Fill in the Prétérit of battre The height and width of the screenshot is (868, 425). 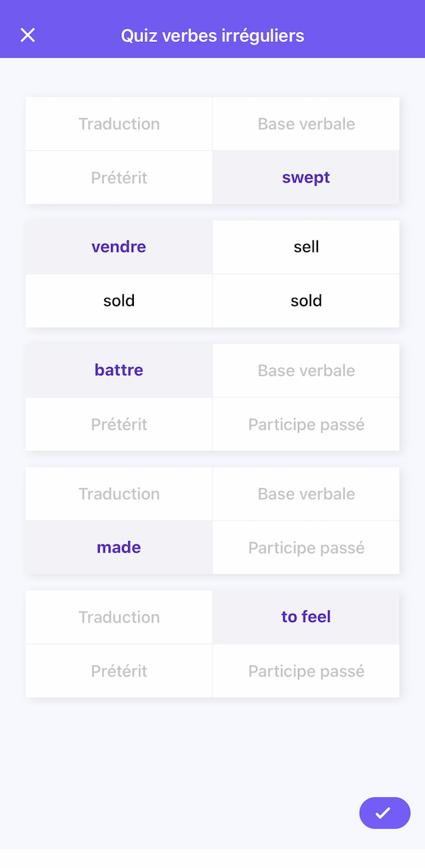pyautogui.click(x=119, y=424)
